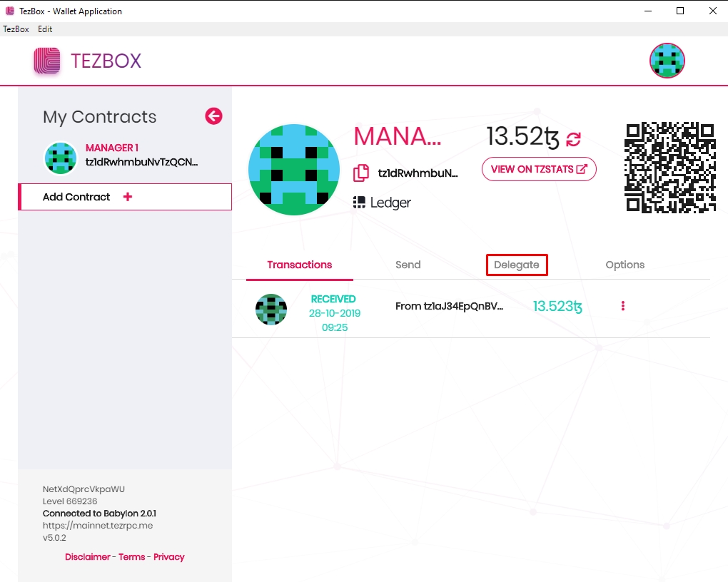Open the Privacy link
The image size is (728, 582).
pyautogui.click(x=169, y=557)
